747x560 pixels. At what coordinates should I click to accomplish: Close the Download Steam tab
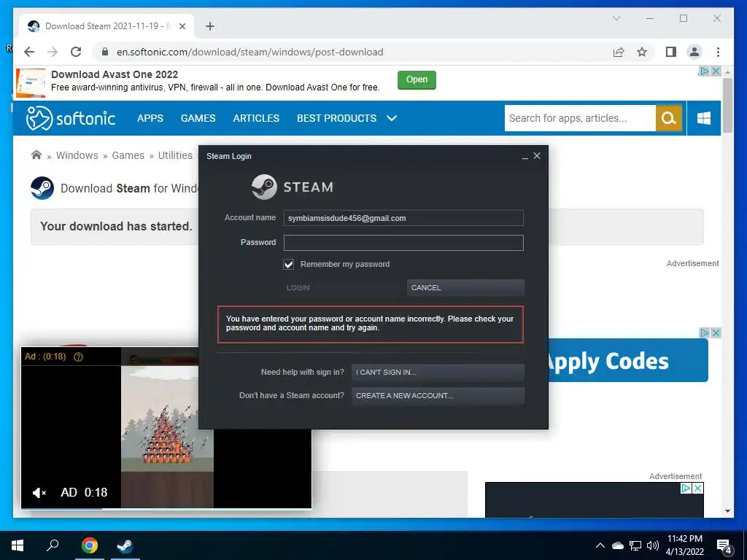pyautogui.click(x=182, y=26)
